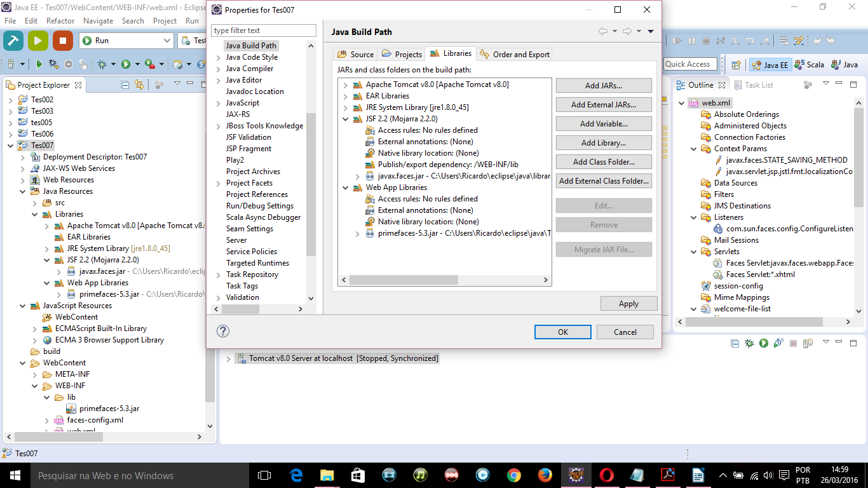Screen dimensions: 868x488
Task: Expand primefaces-5.3.jar in the build path list
Action: click(x=358, y=233)
